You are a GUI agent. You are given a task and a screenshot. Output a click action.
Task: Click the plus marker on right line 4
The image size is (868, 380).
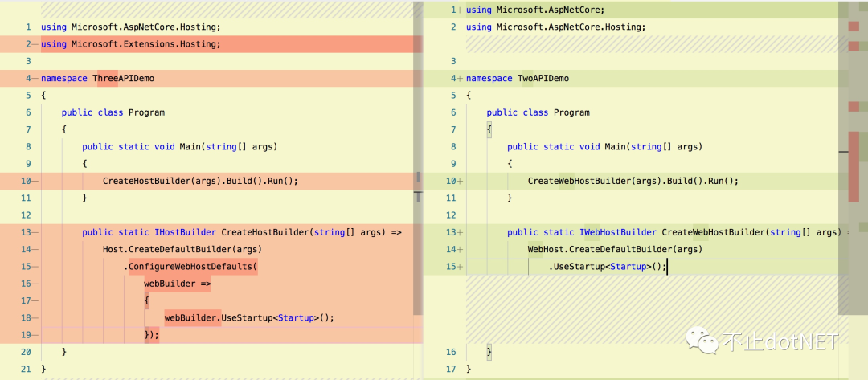460,79
